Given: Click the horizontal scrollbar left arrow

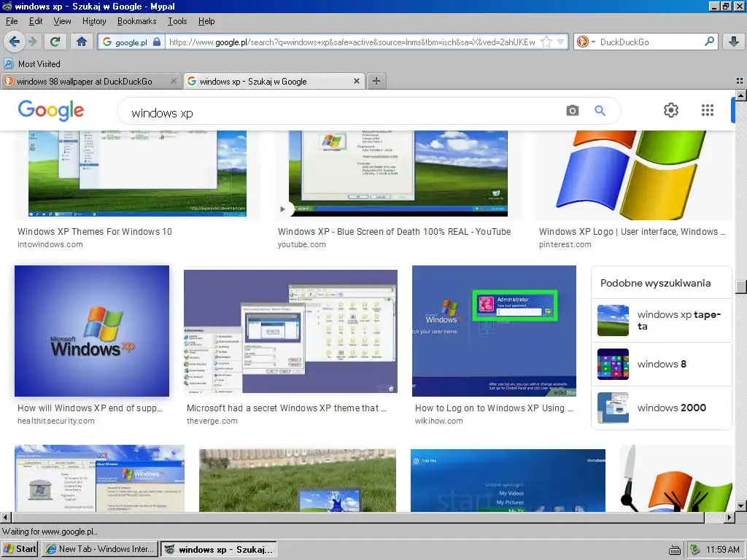Looking at the screenshot, I should pos(6,517).
